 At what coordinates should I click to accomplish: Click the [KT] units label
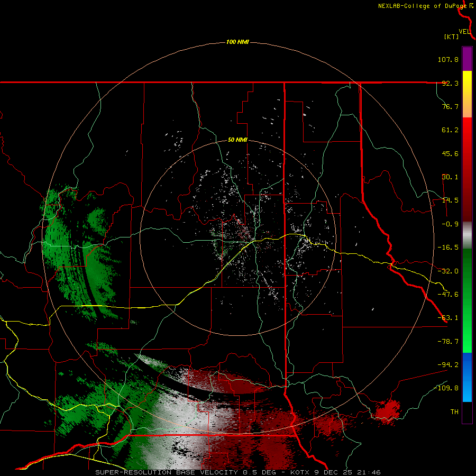pos(452,36)
